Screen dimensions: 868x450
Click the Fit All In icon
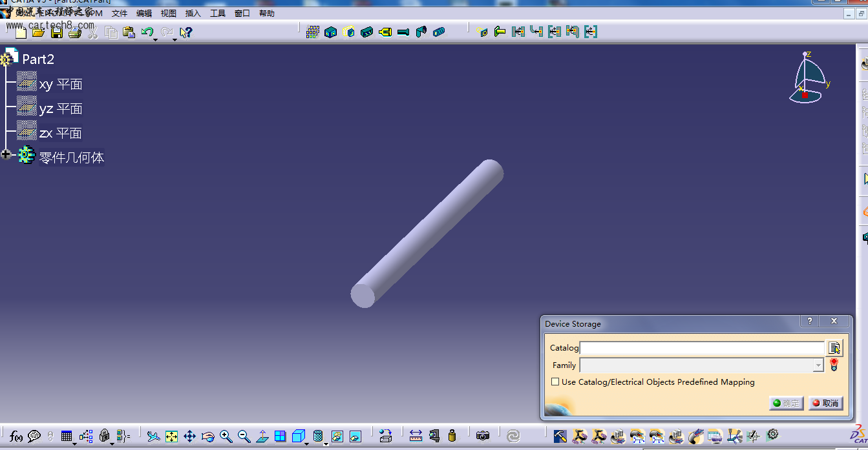coord(171,436)
